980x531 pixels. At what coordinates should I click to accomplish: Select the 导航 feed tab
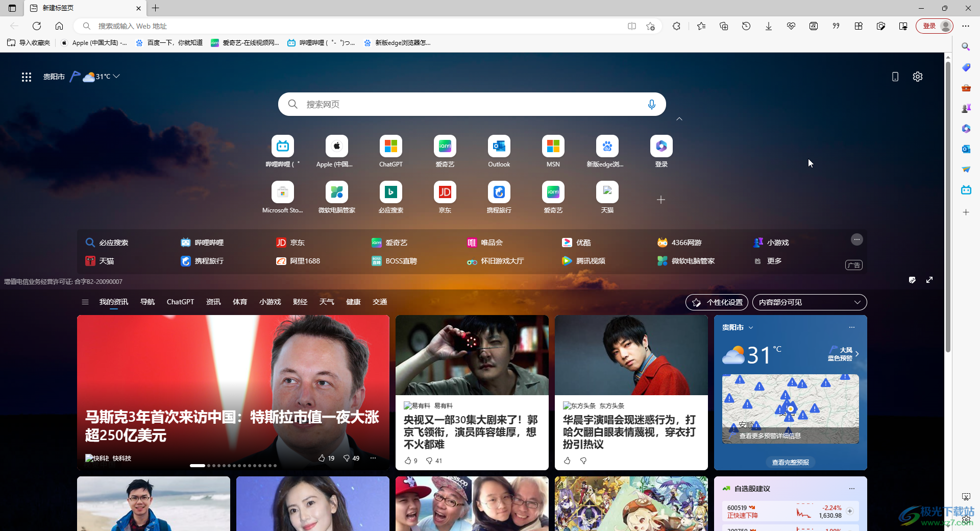(x=148, y=302)
